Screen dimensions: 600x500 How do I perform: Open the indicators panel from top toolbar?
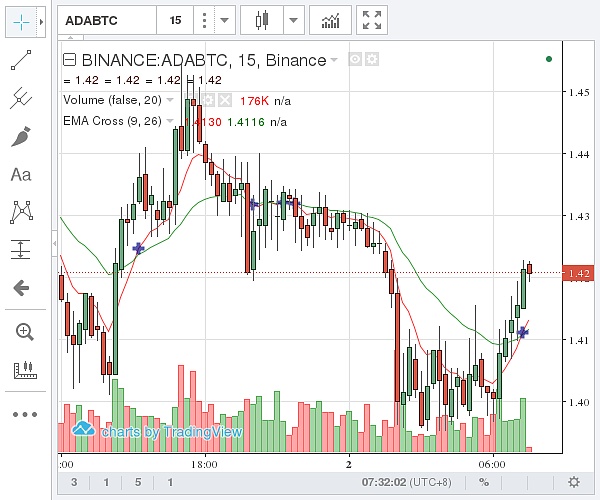pyautogui.click(x=329, y=20)
